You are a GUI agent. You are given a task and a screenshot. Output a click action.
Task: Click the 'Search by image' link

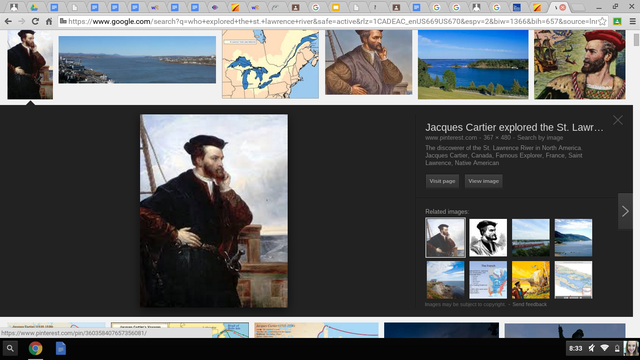point(540,138)
